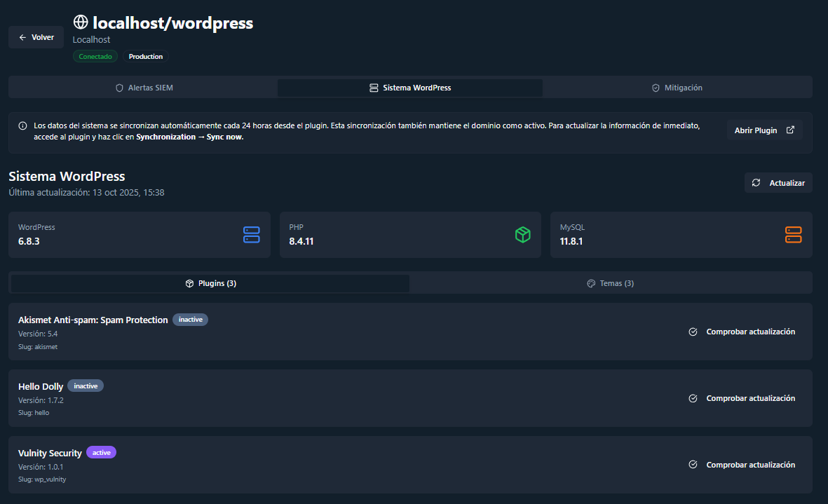Switch to the Temas (3) tab
Screen dimensions: 828x504
611,283
